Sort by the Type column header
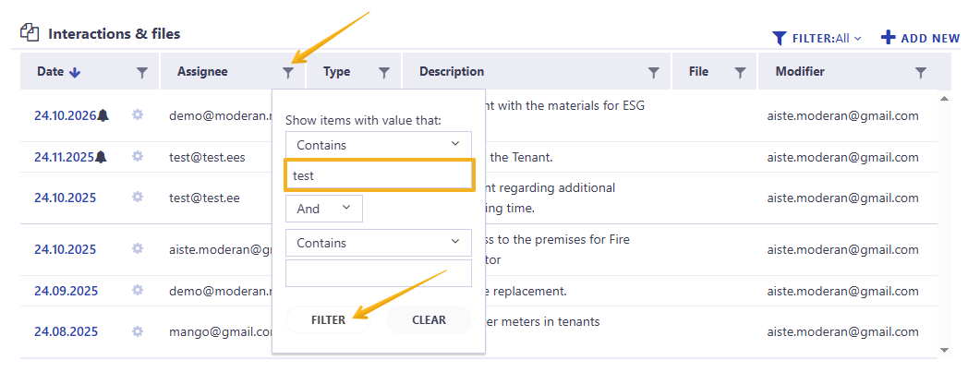Viewport: 980px width, 384px height. (336, 72)
